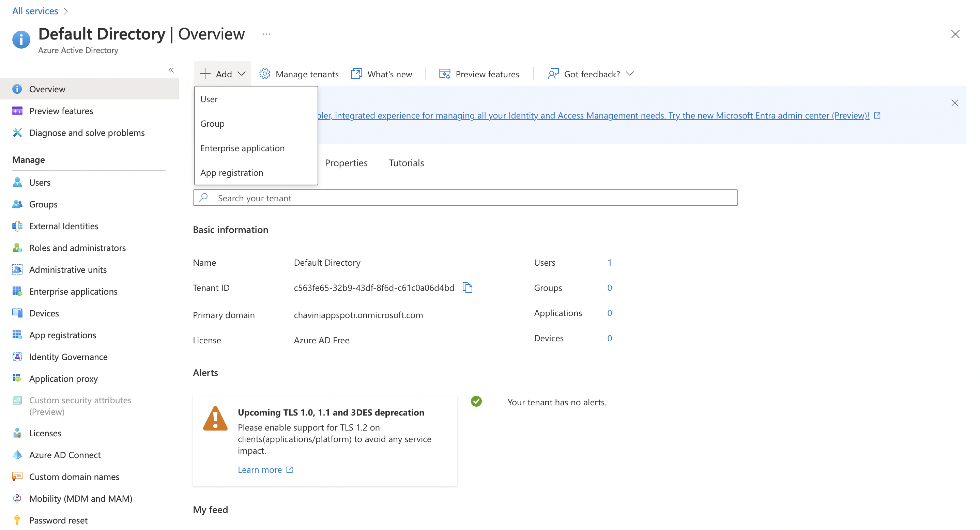Click the Preview features sidebar icon
980x530 pixels.
pos(17,111)
